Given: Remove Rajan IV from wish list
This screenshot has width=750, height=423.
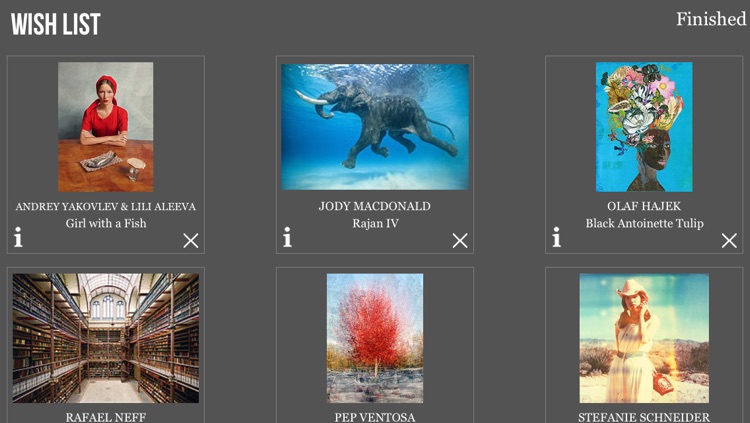Looking at the screenshot, I should point(459,240).
